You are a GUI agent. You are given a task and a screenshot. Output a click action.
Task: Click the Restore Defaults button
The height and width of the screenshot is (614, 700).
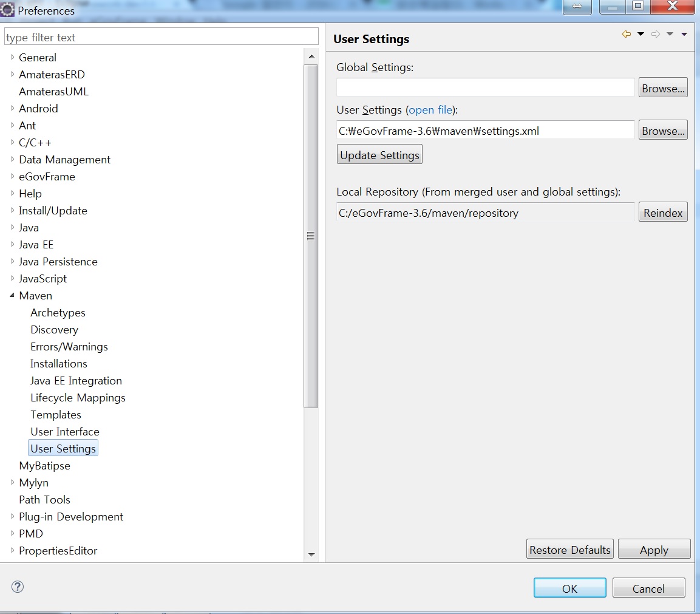pyautogui.click(x=569, y=550)
